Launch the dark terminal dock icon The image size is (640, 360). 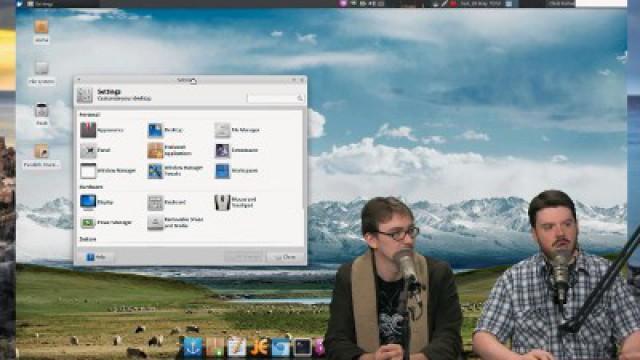pos(303,347)
